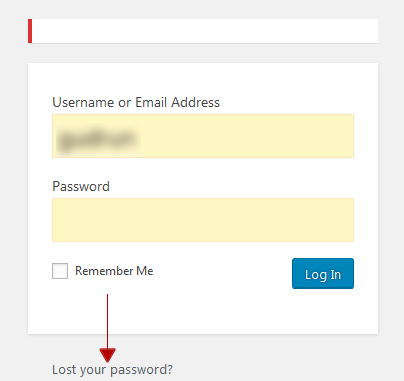Click the red bar on the error notice
This screenshot has width=404, height=381.
click(x=30, y=31)
